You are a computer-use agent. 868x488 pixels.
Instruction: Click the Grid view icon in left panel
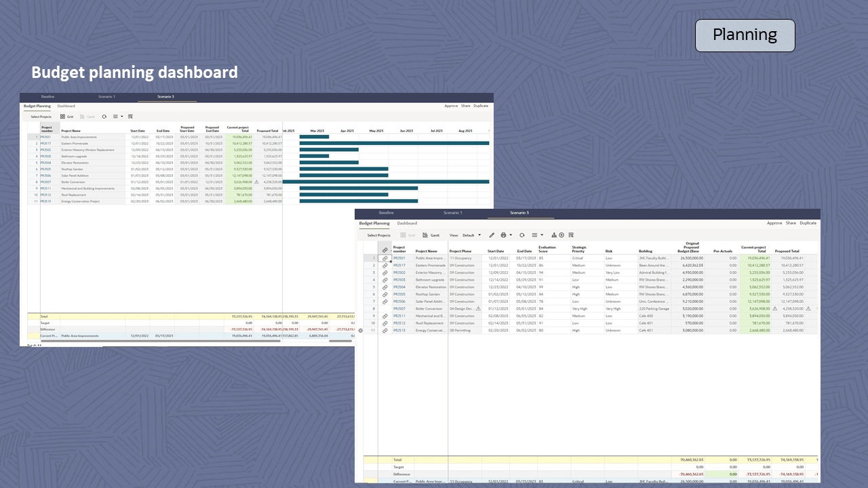(x=62, y=117)
